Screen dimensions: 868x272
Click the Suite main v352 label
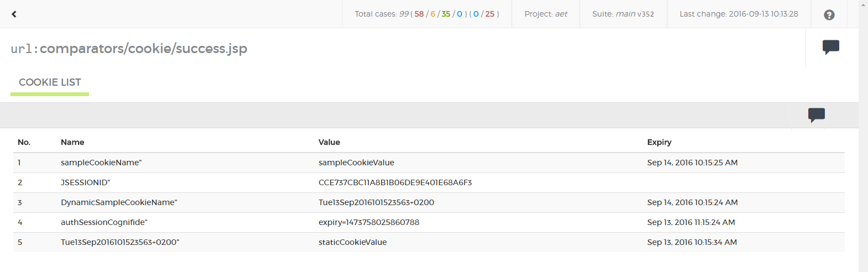pyautogui.click(x=623, y=14)
